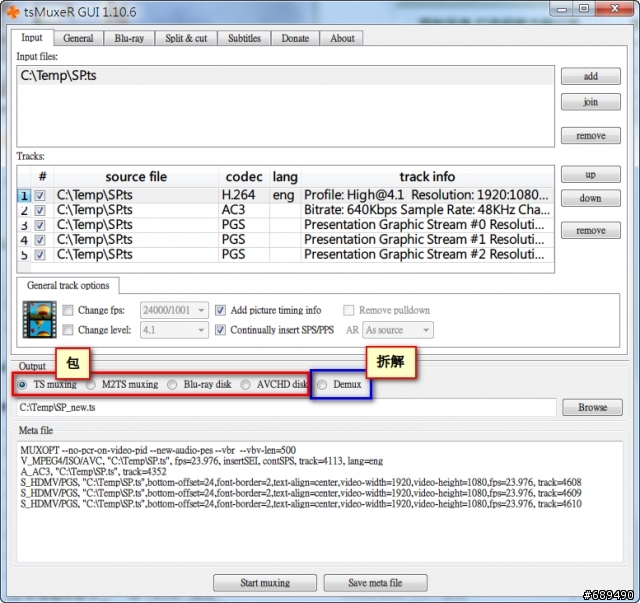Click the eng language cell

[285, 195]
